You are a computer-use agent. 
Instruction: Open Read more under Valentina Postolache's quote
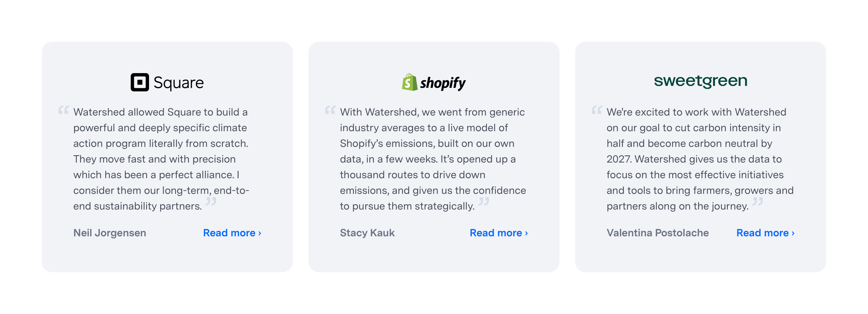click(x=765, y=233)
